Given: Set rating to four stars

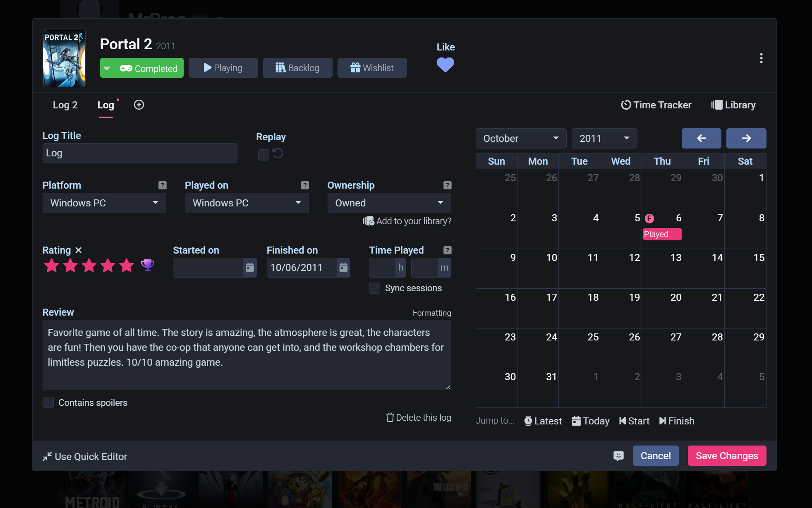Looking at the screenshot, I should click(x=108, y=265).
